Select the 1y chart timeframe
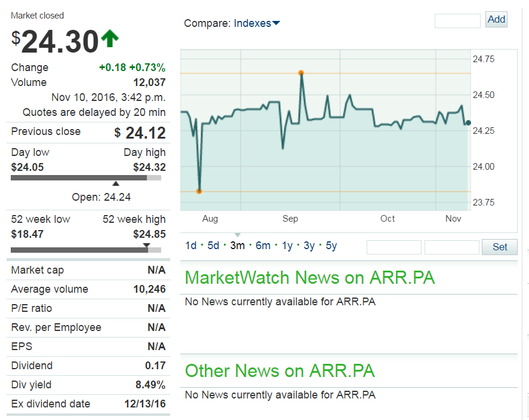 pyautogui.click(x=285, y=245)
